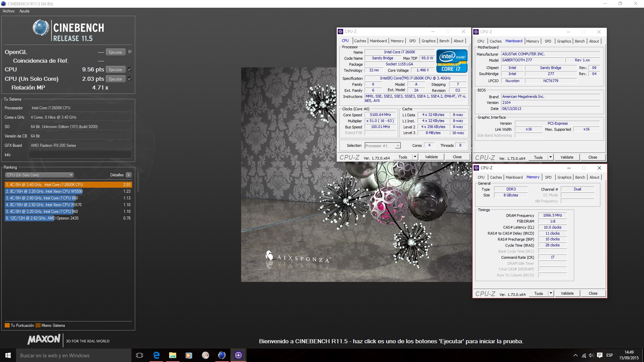
Task: Select ranking row Intel Core i7 CPU 860
Action: click(68, 198)
